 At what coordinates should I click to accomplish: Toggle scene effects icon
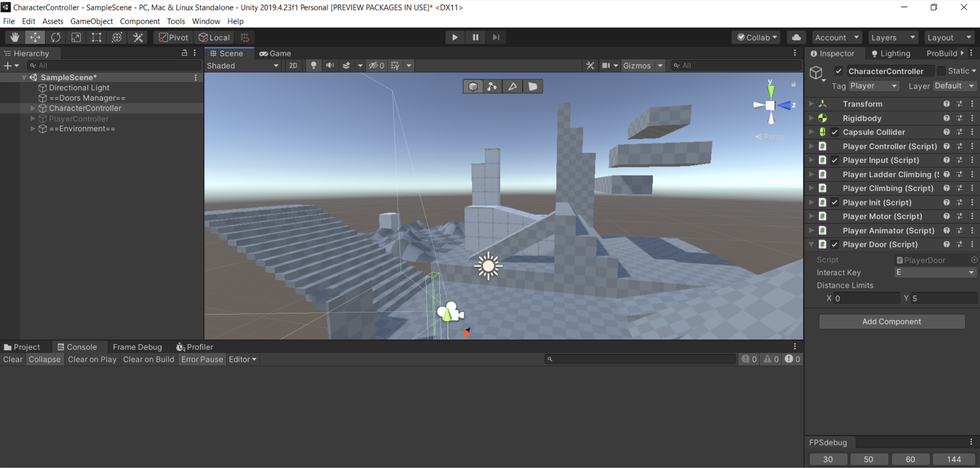tap(347, 66)
